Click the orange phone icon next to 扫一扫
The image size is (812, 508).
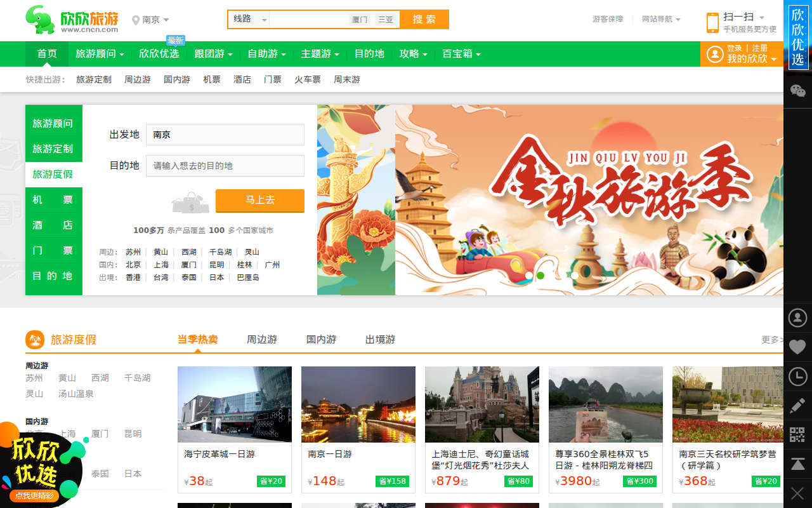tap(712, 21)
